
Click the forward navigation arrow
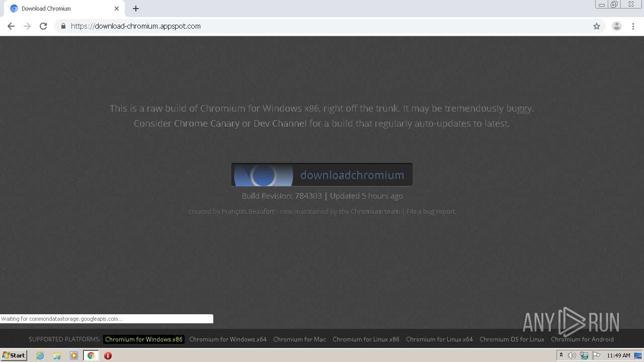(x=27, y=26)
